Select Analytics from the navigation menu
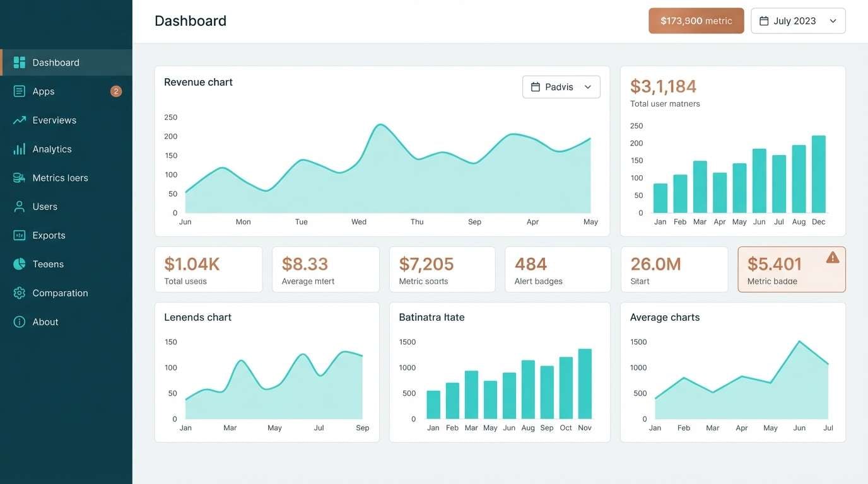868x484 pixels. (x=52, y=149)
